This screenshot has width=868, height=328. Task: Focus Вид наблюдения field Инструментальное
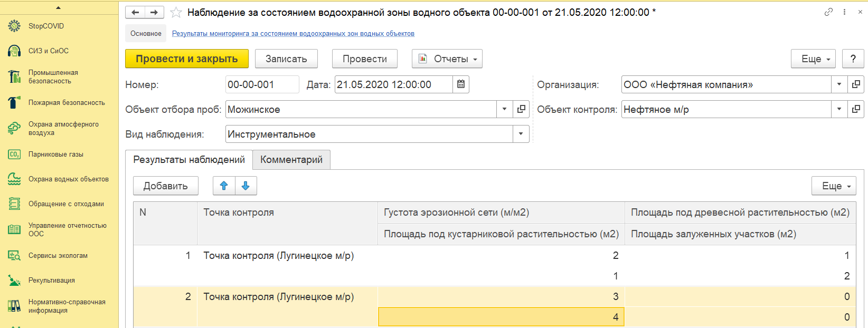(x=370, y=134)
